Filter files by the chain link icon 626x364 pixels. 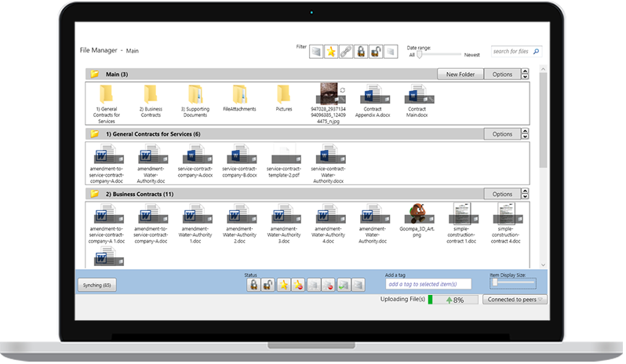tap(346, 52)
